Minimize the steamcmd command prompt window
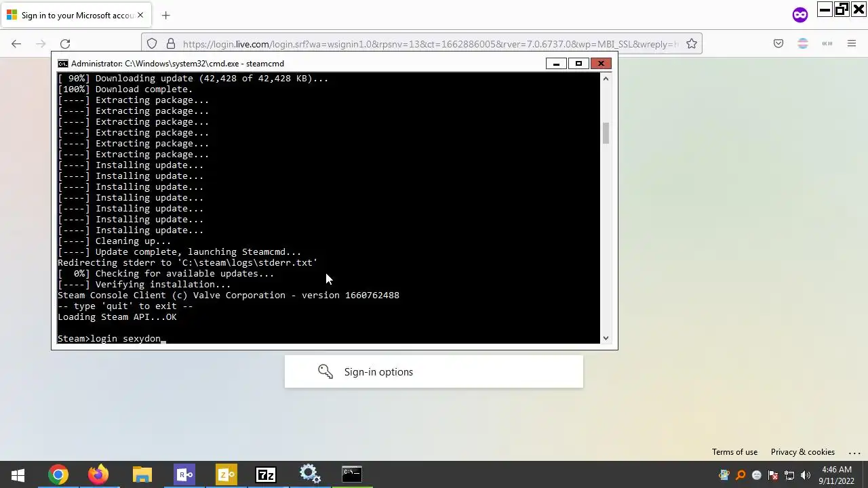Viewport: 868px width, 488px height. 556,64
